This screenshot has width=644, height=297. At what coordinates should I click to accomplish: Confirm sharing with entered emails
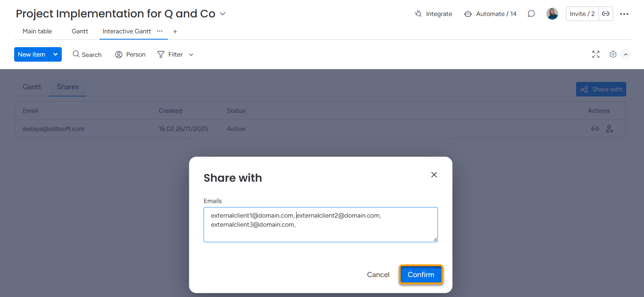[421, 275]
